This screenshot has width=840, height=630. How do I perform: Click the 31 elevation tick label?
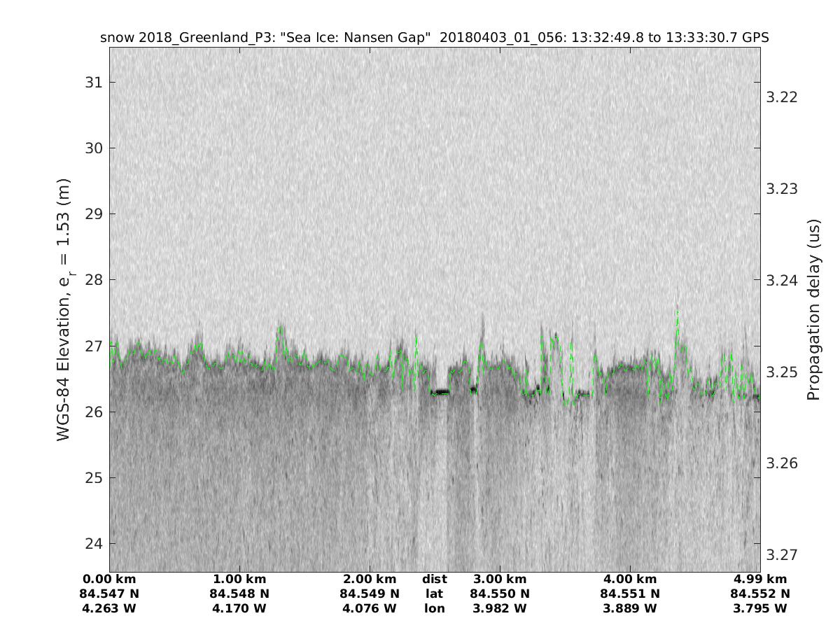[x=92, y=83]
